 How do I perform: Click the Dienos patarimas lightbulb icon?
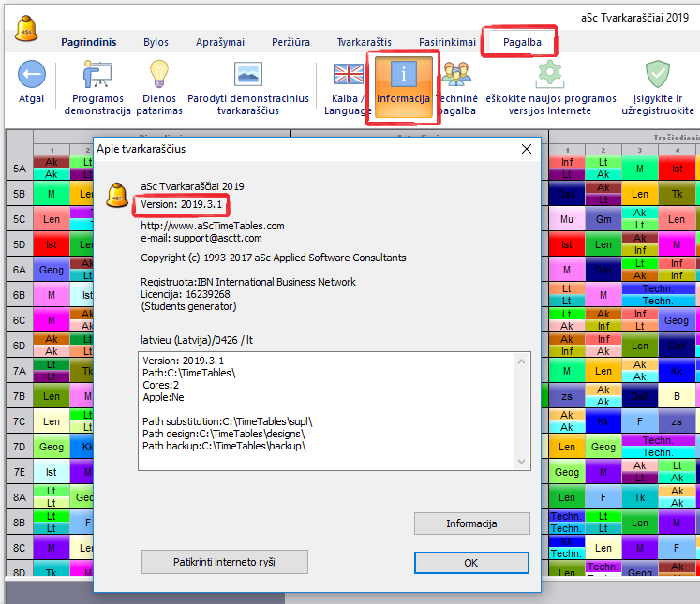(159, 75)
